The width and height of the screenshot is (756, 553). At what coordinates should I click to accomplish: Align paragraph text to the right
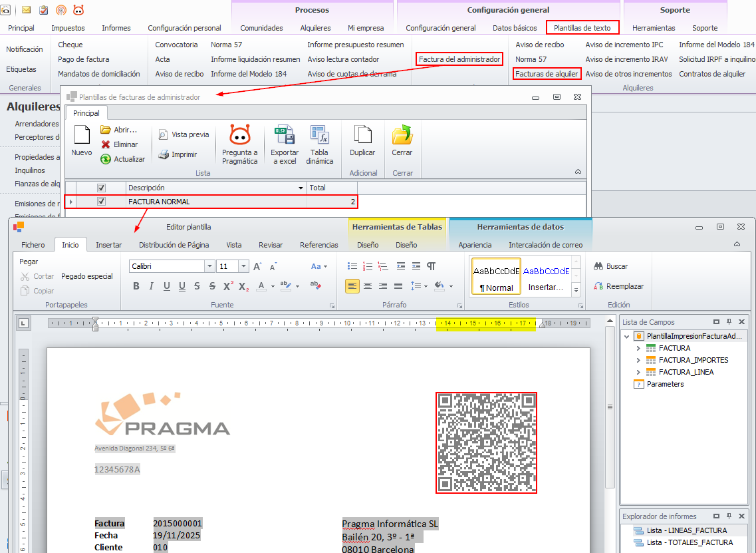pos(383,286)
